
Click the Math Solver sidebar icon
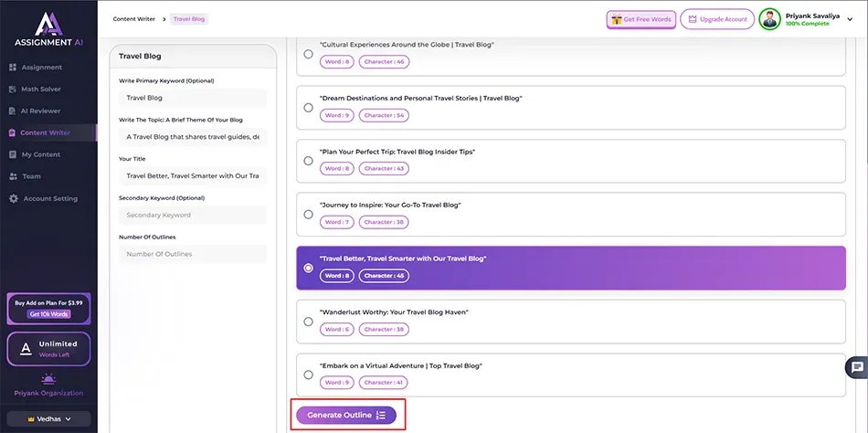click(x=13, y=89)
